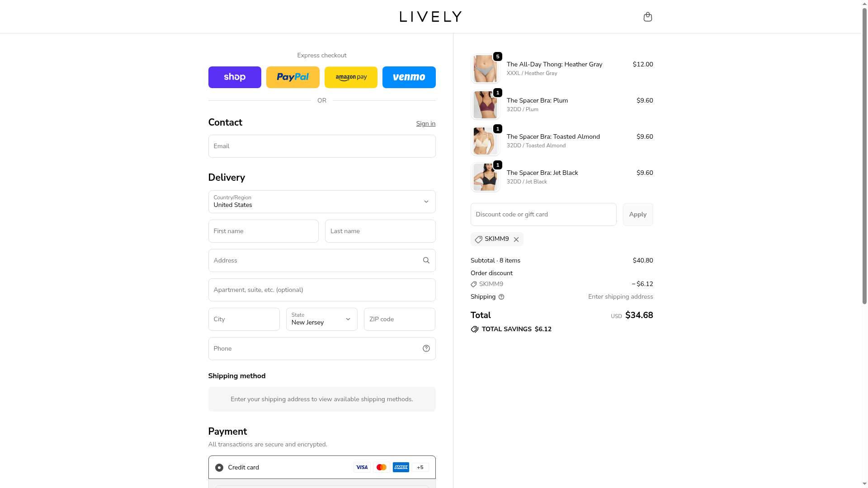This screenshot has height=488, width=868.
Task: Choose Venmo express checkout
Action: tap(409, 77)
